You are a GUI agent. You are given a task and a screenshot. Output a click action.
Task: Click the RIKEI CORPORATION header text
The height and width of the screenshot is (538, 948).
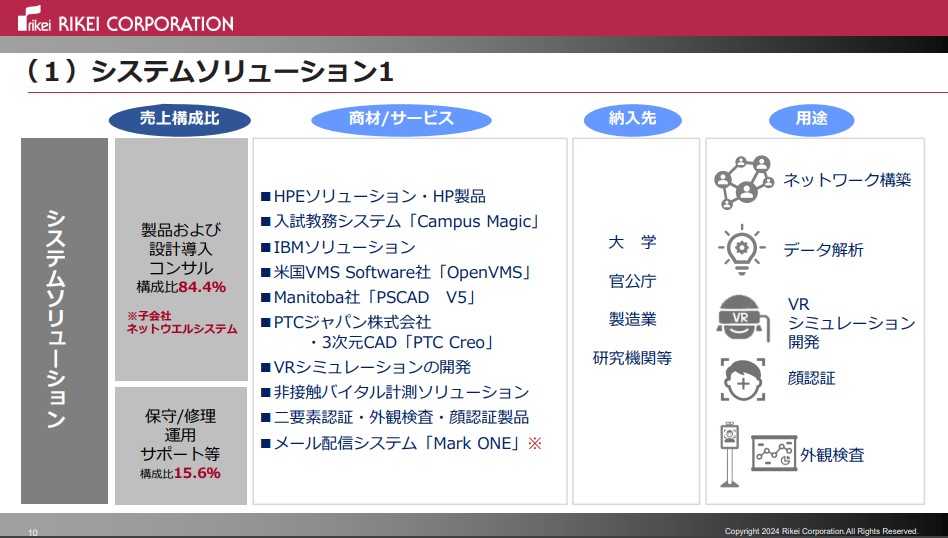point(146,24)
